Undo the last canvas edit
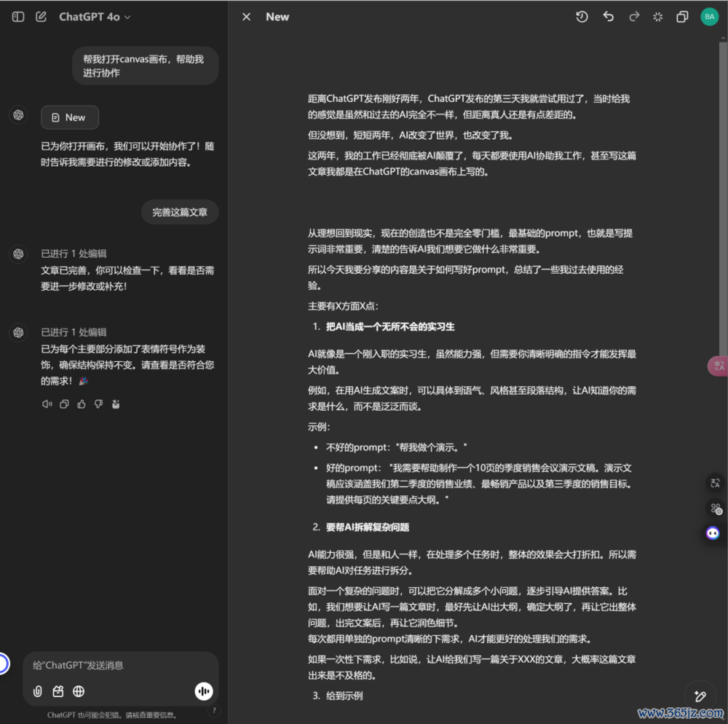 608,17
